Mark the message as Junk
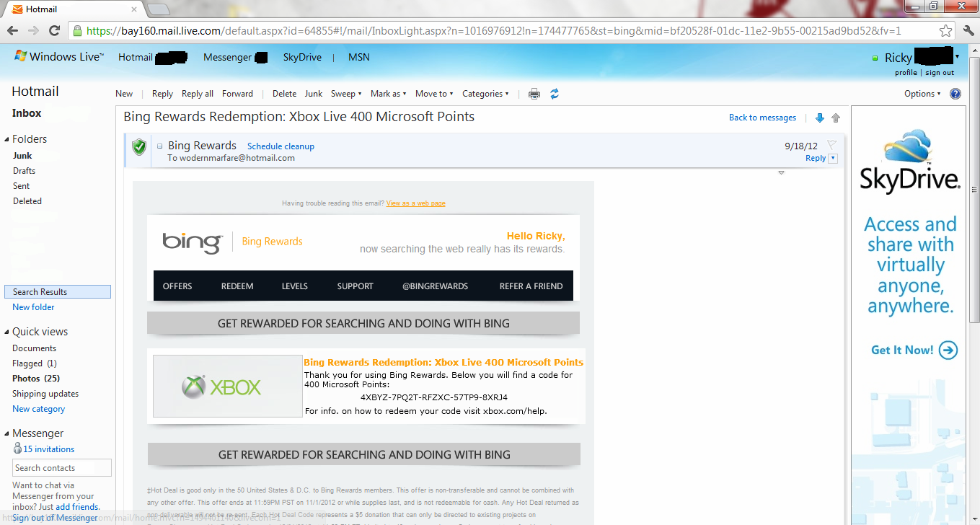This screenshot has width=980, height=525. point(314,94)
